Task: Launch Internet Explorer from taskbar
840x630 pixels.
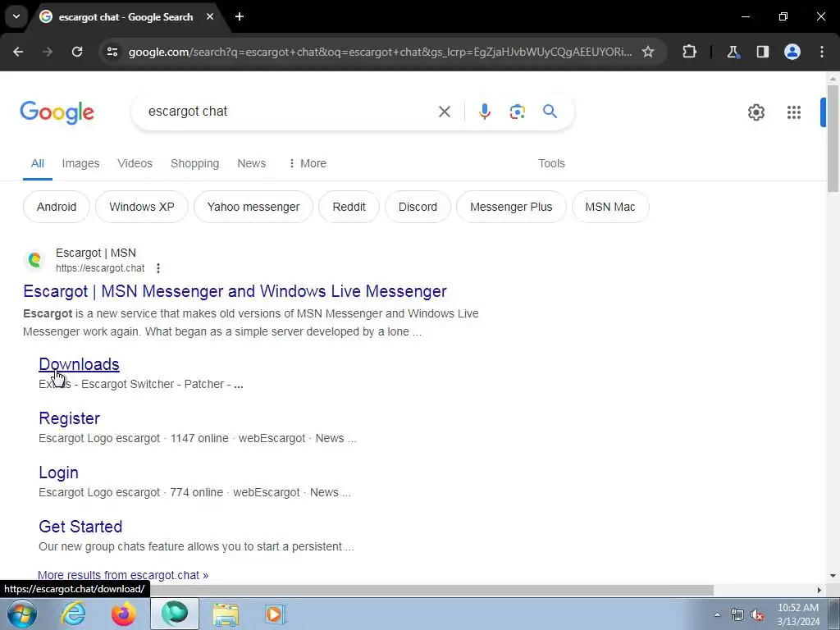Action: pos(73,614)
